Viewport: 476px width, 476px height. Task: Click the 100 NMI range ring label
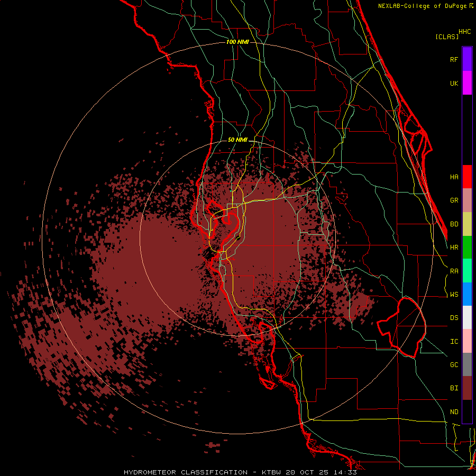pyautogui.click(x=237, y=42)
